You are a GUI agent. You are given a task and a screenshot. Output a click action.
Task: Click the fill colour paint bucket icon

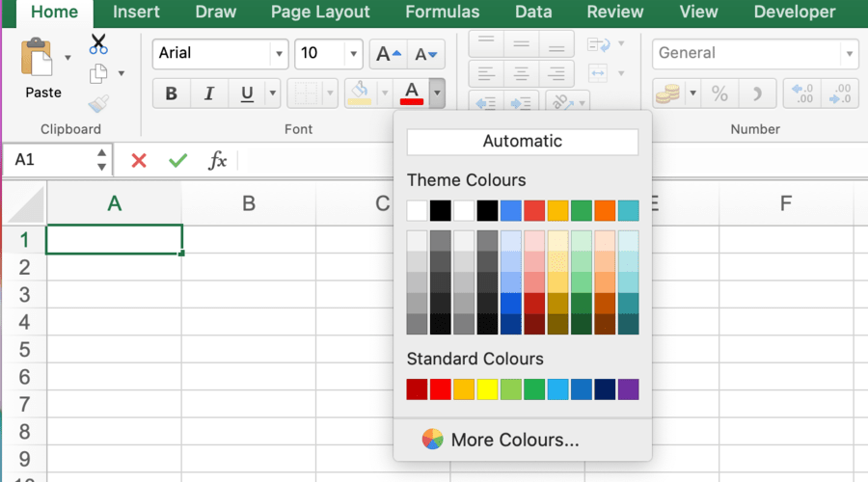coord(360,93)
